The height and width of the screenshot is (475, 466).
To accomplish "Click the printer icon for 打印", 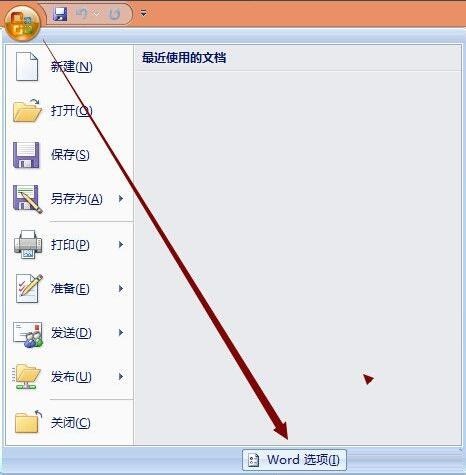I will (28, 244).
